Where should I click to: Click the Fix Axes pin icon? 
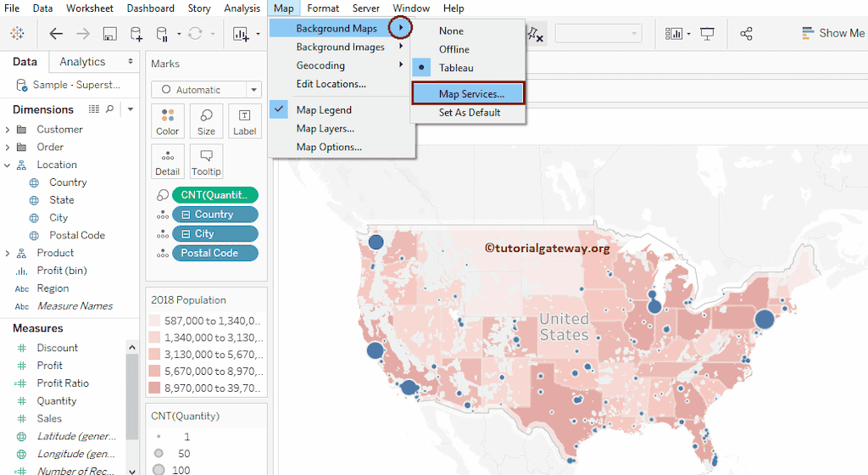[x=535, y=34]
